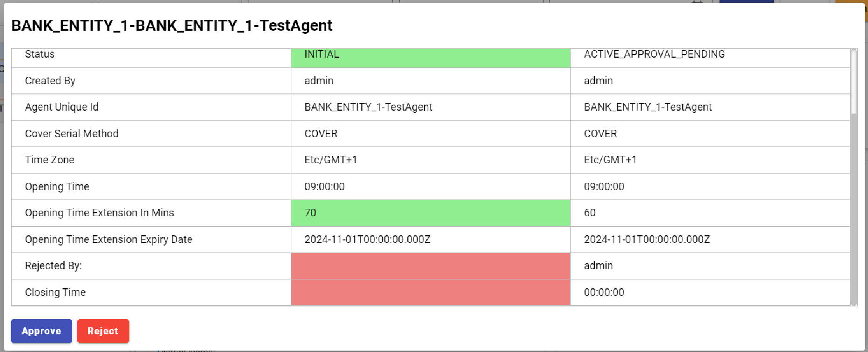Click the ACTIVE_APPROVAL_PENDING status value
This screenshot has width=868, height=352.
pos(654,54)
